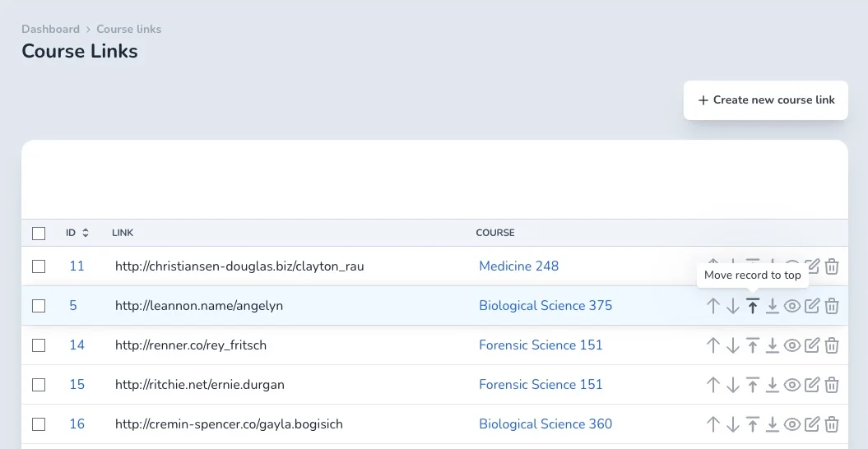Sort the table by ID column
The image size is (868, 449).
pos(77,233)
